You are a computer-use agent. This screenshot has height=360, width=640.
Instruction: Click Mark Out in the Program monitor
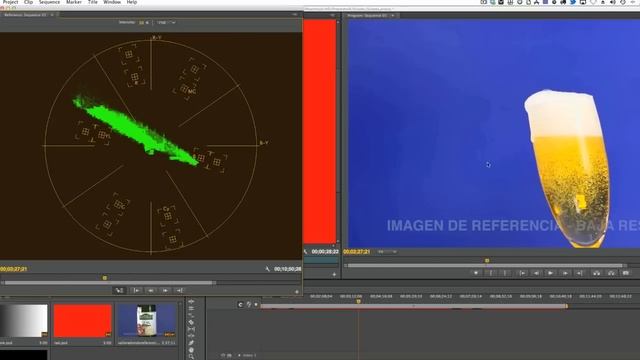point(505,273)
